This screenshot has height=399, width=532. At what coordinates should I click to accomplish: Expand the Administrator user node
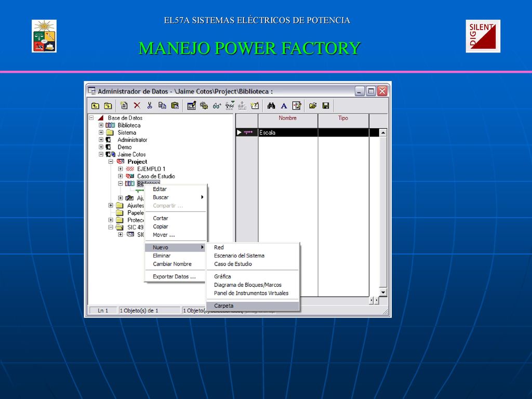coord(101,140)
